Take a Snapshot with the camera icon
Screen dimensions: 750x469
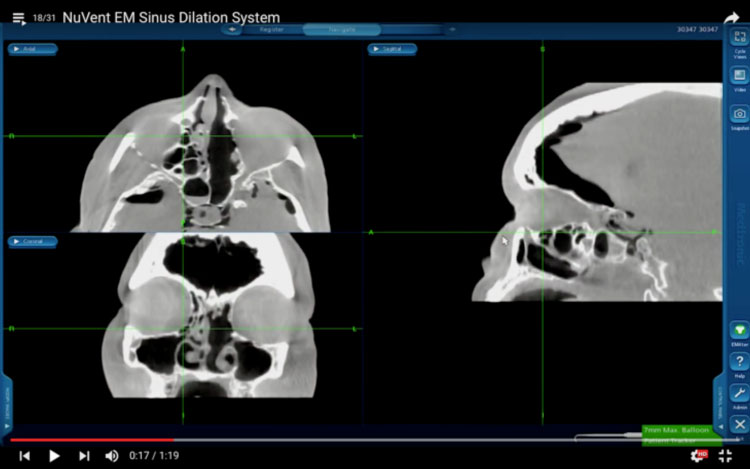(x=739, y=114)
